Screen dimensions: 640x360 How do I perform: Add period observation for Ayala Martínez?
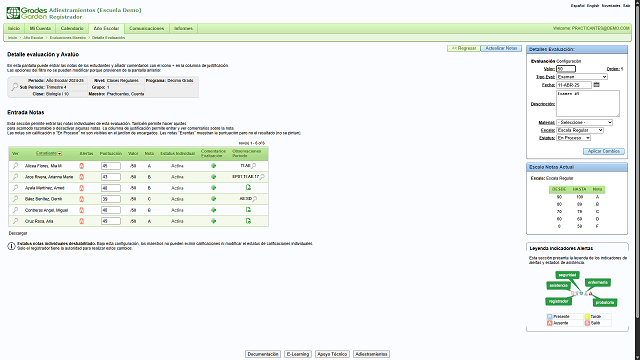click(248, 187)
